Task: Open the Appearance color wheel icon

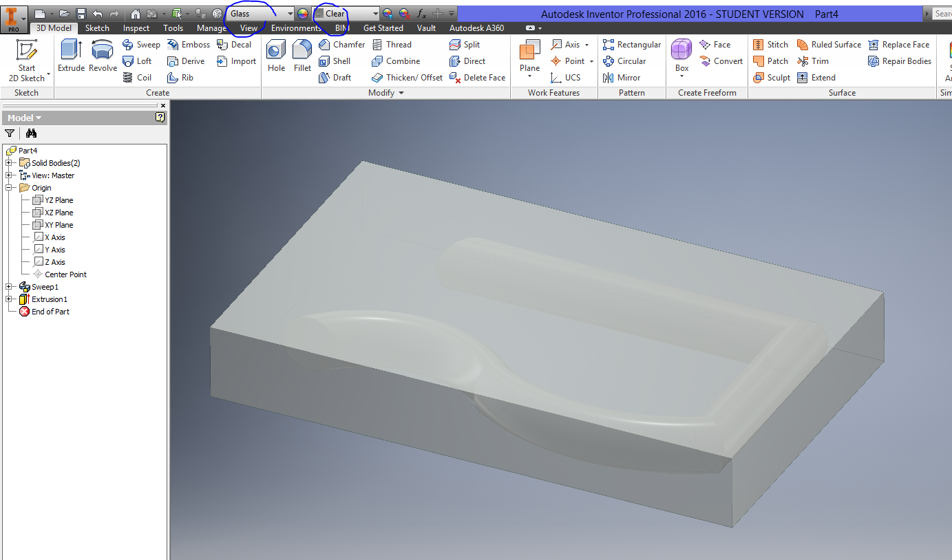Action: (302, 13)
